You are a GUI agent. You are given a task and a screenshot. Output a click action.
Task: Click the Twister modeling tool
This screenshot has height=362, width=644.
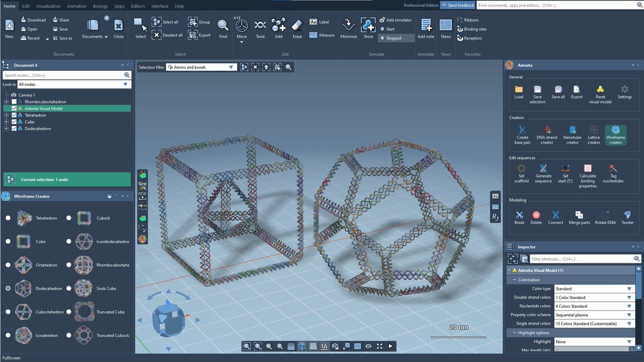627,217
